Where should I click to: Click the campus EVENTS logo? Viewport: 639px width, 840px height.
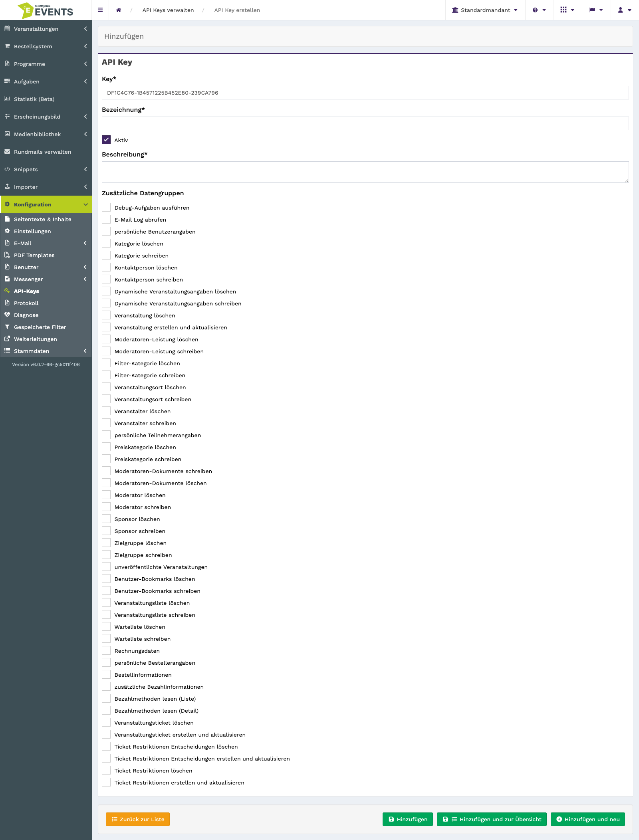pyautogui.click(x=46, y=10)
